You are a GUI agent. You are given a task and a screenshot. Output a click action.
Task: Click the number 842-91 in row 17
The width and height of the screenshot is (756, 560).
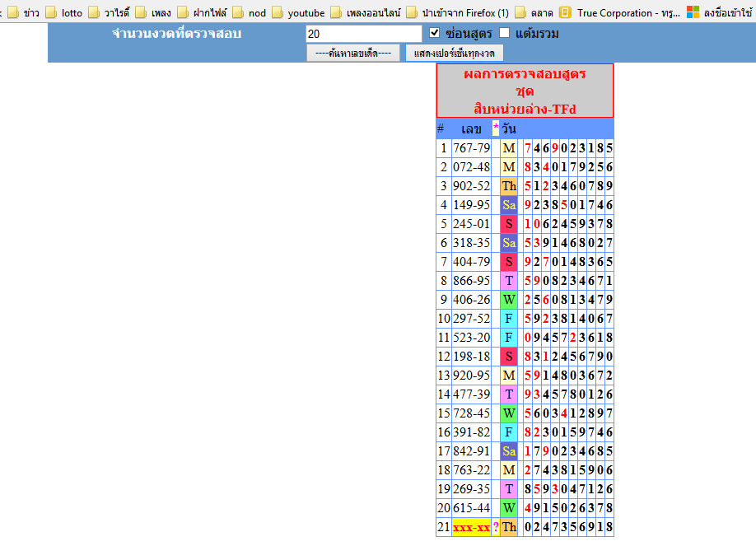click(x=472, y=451)
